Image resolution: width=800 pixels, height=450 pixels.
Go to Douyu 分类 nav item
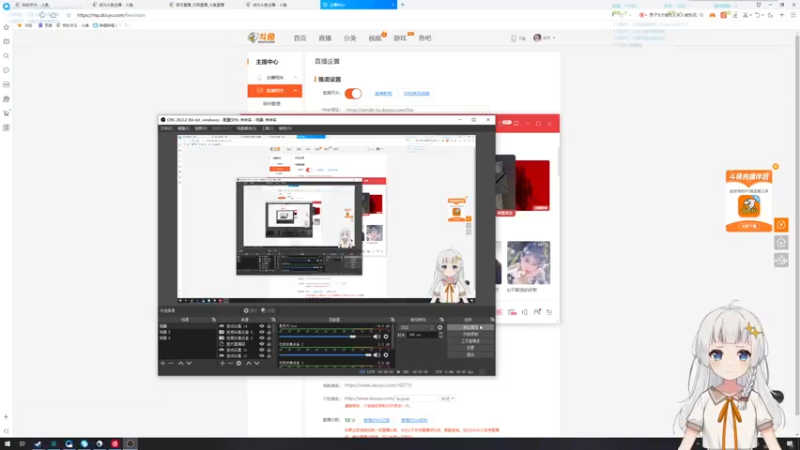click(349, 38)
